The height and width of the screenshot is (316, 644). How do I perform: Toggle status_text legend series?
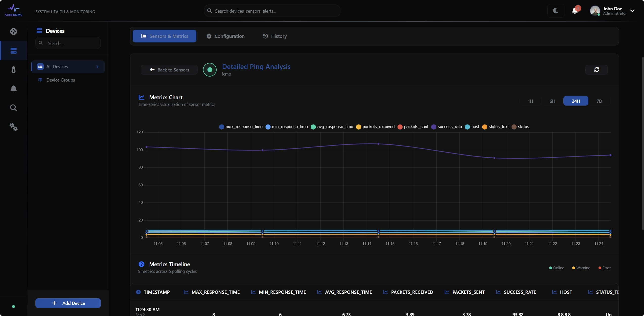(495, 127)
